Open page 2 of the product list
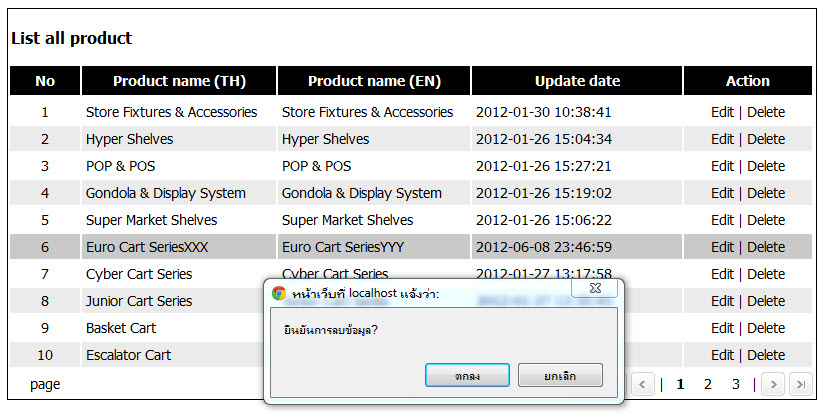Viewport: 829px width, 417px height. click(x=707, y=384)
